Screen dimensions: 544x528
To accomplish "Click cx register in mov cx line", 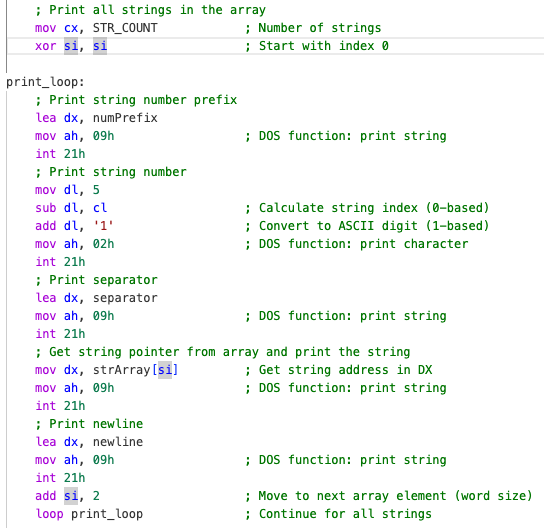I will [71, 28].
